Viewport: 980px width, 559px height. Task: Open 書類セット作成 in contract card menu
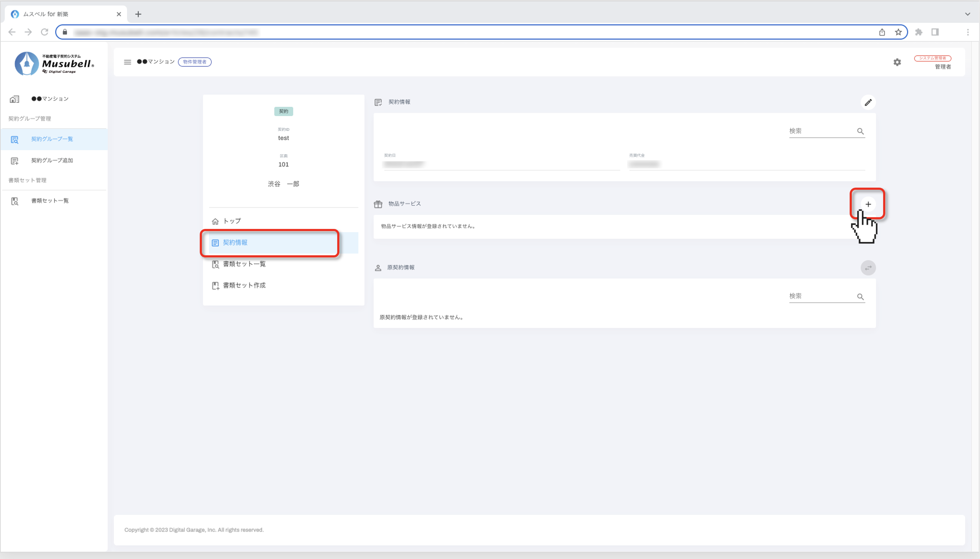point(244,285)
